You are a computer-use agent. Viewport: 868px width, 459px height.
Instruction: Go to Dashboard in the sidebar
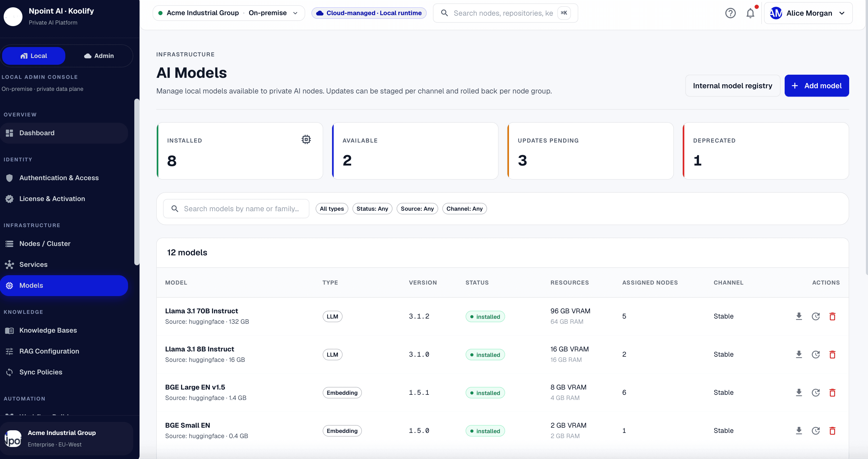pos(64,133)
